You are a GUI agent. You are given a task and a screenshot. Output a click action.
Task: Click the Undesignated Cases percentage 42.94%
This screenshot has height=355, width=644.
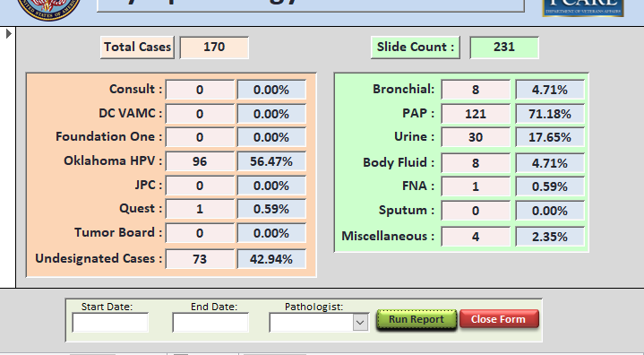point(271,259)
